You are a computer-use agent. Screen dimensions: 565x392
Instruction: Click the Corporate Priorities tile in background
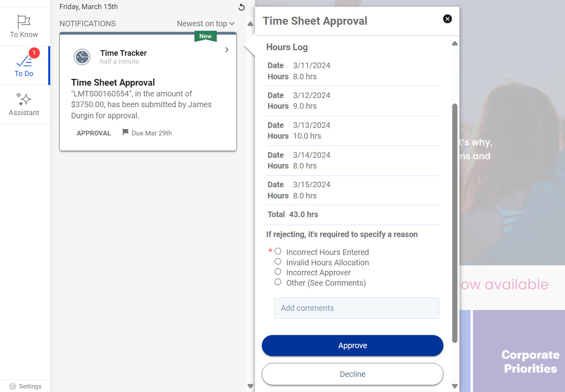point(519,351)
